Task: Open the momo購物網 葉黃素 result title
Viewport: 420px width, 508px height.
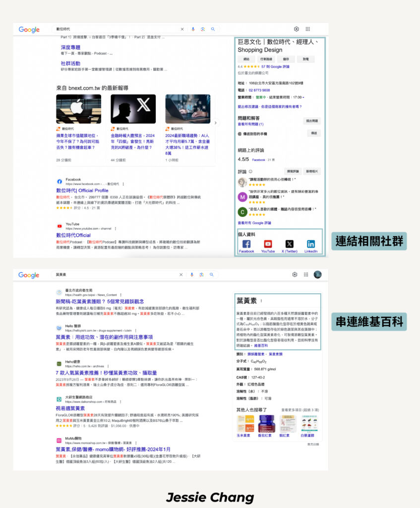Action: (x=113, y=449)
